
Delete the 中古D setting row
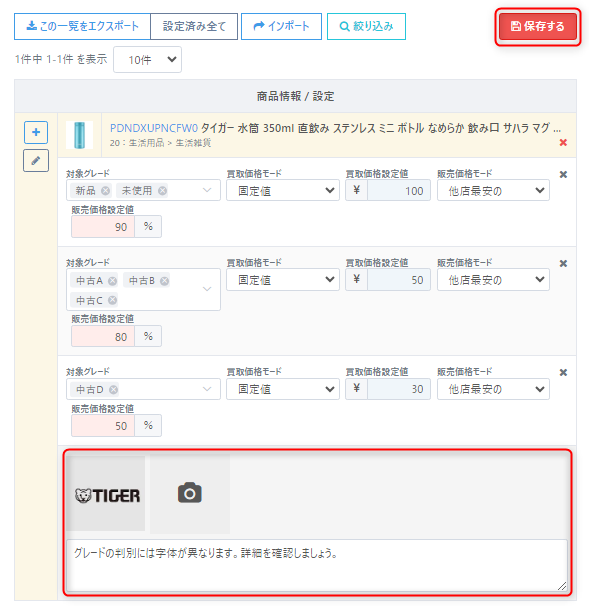(563, 373)
